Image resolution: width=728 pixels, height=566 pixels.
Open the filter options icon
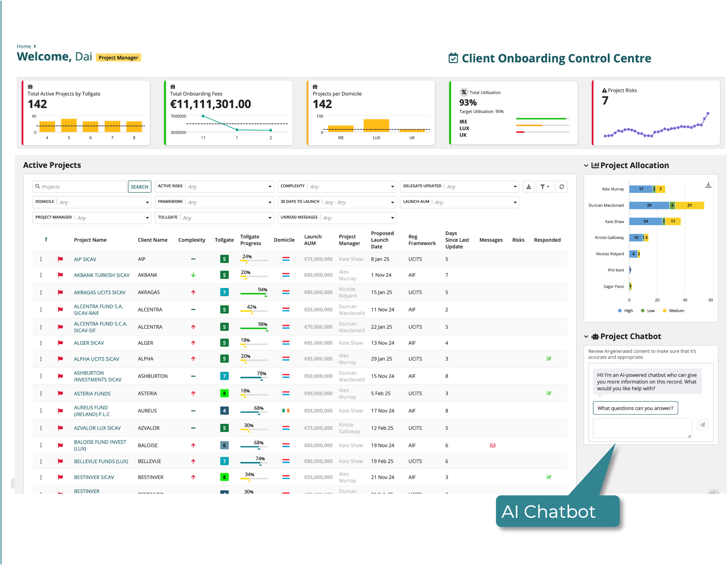[545, 187]
